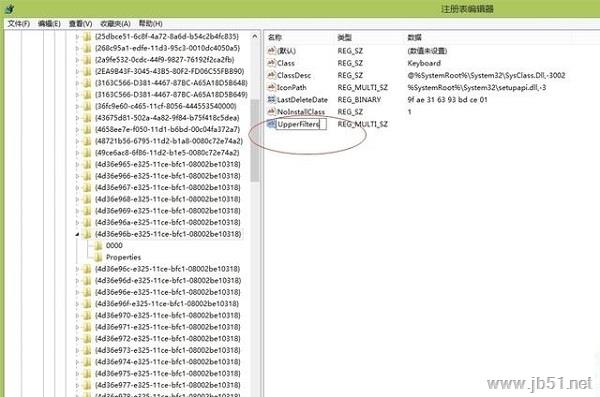This screenshot has height=397, width=600.
Task: Click the 'REG_BINARY' type cell
Action: pos(359,100)
